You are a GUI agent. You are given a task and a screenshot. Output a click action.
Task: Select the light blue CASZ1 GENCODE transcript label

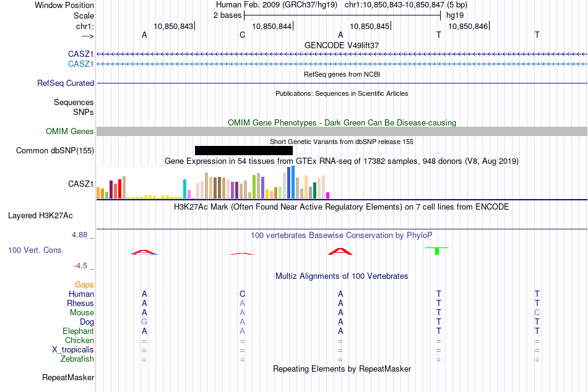click(x=80, y=64)
